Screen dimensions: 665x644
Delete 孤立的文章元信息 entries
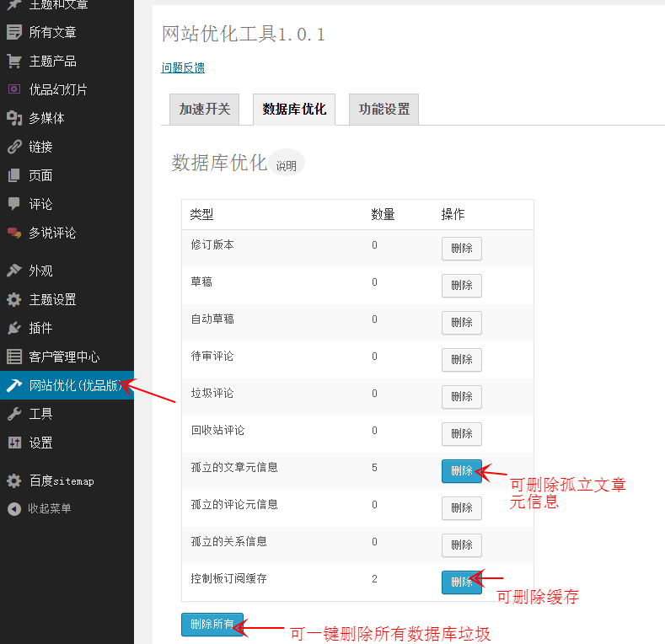pos(461,471)
